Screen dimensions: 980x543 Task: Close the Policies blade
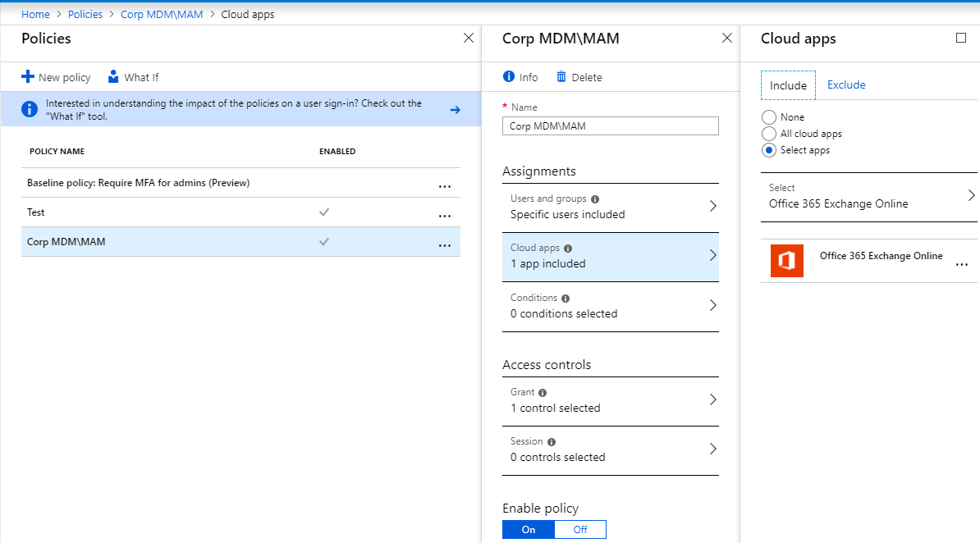point(469,38)
